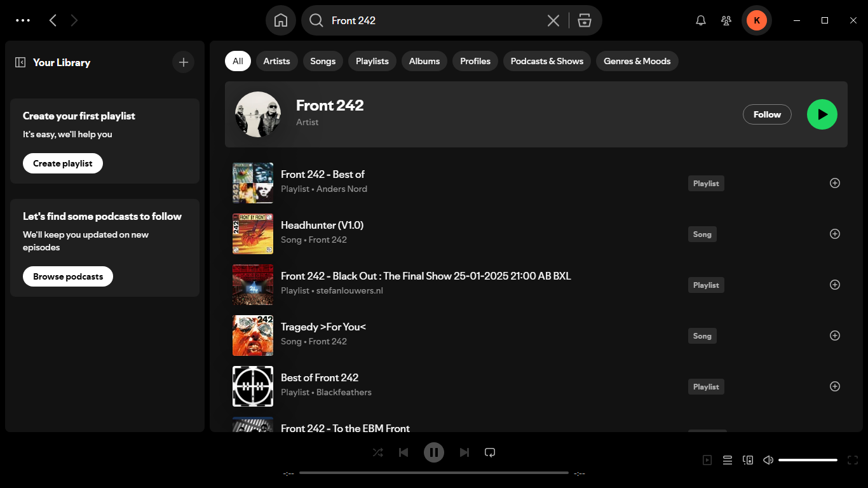
Task: Click the Browse podcasts button
Action: (68, 276)
